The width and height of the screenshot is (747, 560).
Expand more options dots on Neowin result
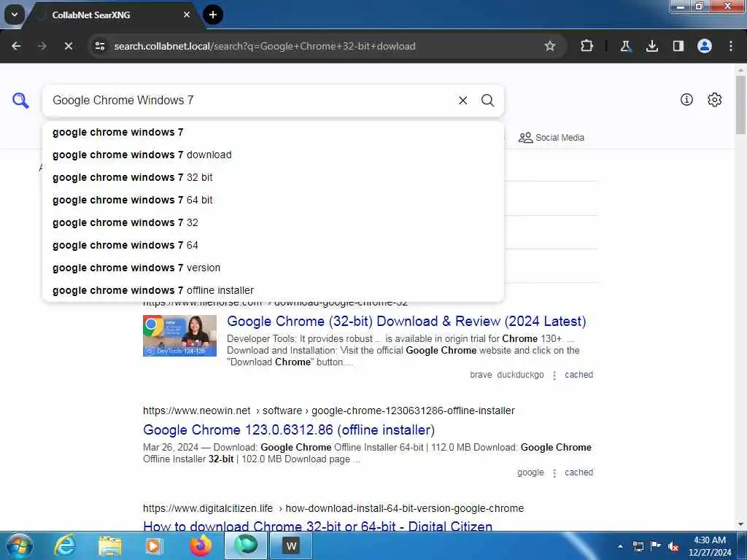coord(554,472)
